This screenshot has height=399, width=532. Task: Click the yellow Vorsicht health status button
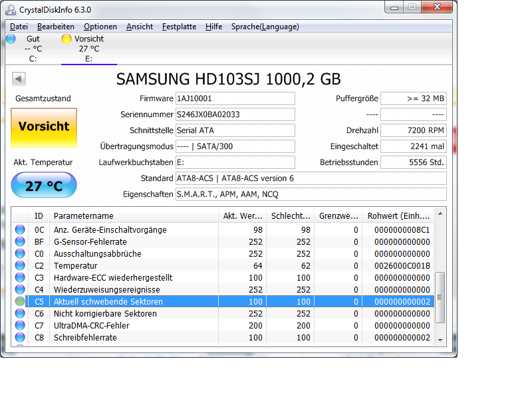pyautogui.click(x=44, y=128)
